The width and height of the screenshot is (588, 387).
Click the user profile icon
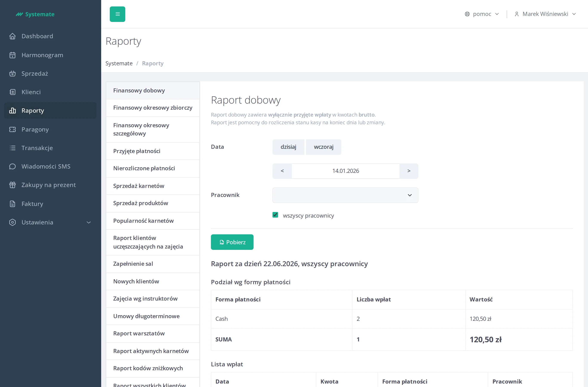[x=517, y=14]
